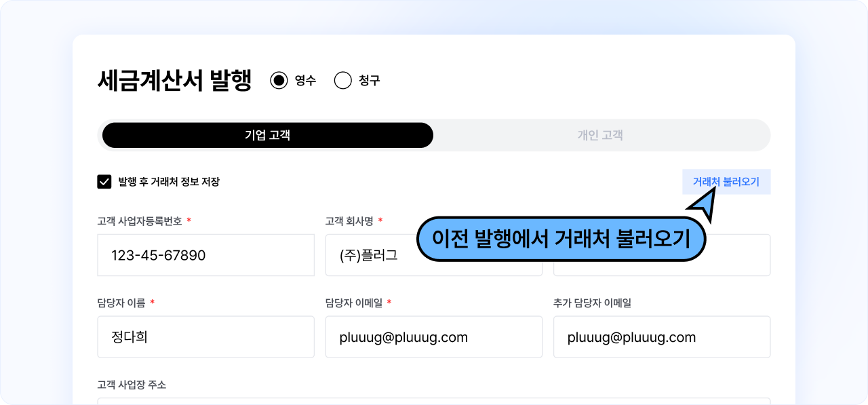This screenshot has width=868, height=405.
Task: Click the 고객 사업장 주소 label text
Action: click(132, 385)
